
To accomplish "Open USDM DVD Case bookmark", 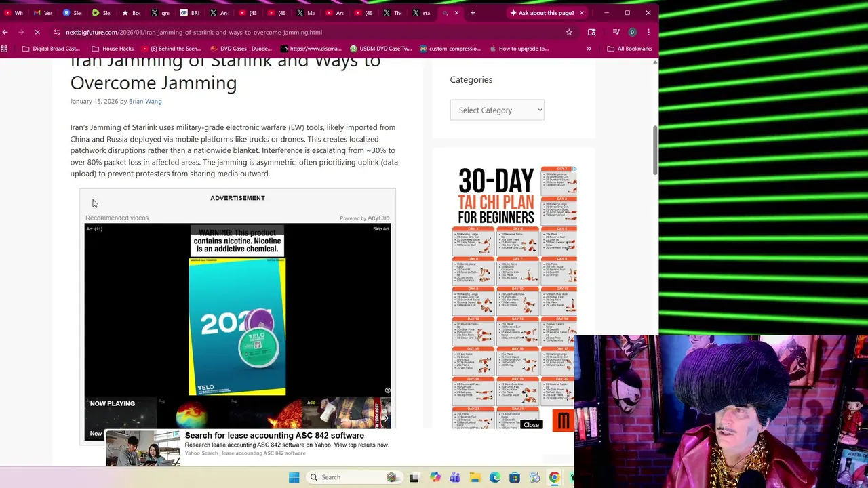I will click(x=380, y=49).
